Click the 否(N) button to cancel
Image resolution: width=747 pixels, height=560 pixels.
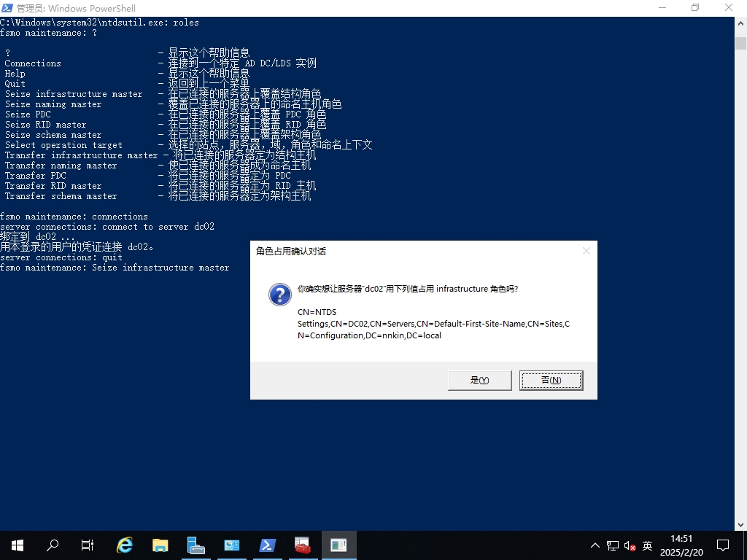pyautogui.click(x=551, y=380)
